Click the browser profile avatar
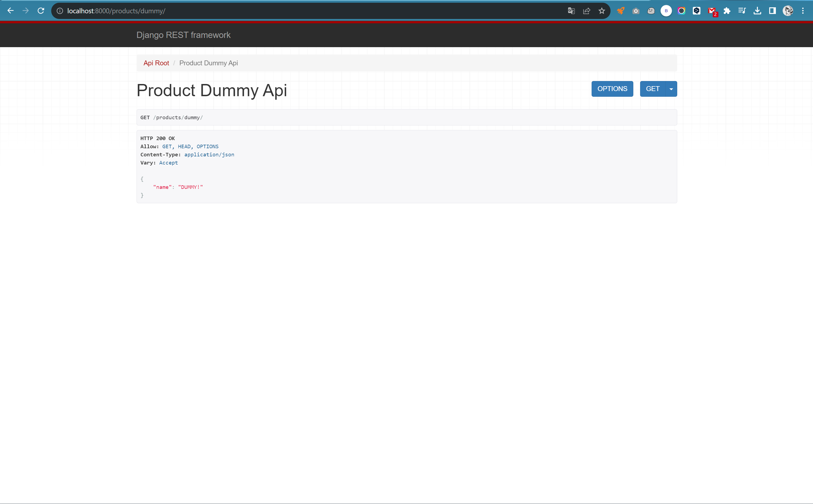This screenshot has height=504, width=813. pyautogui.click(x=788, y=10)
